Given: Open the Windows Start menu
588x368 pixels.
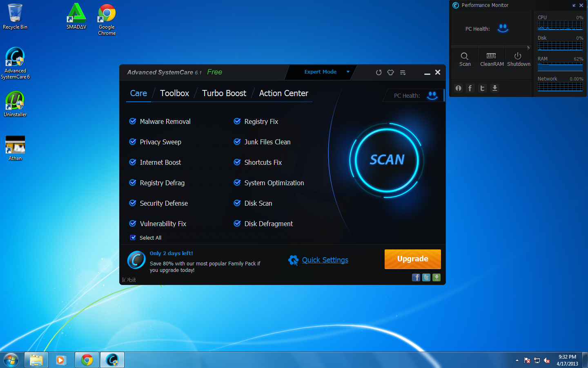Looking at the screenshot, I should click(11, 360).
